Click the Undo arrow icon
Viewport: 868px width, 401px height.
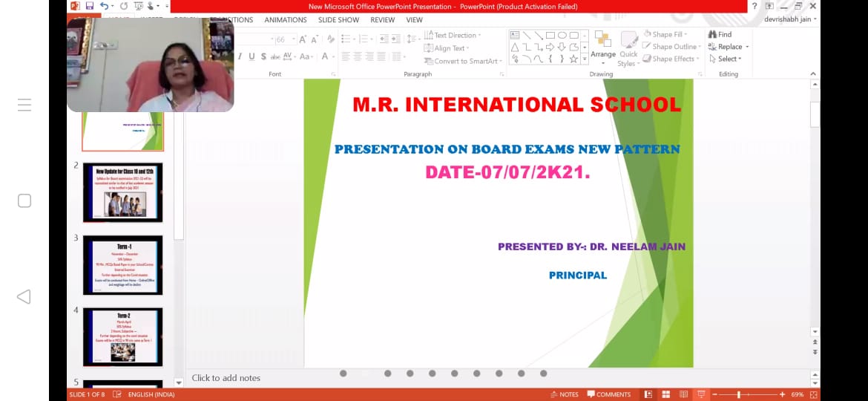[x=104, y=6]
